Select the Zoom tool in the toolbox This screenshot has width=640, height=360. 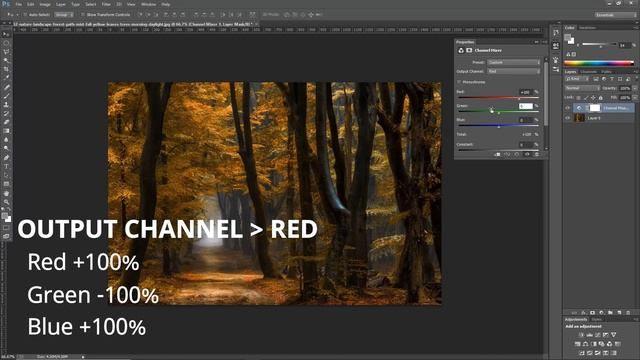6,202
